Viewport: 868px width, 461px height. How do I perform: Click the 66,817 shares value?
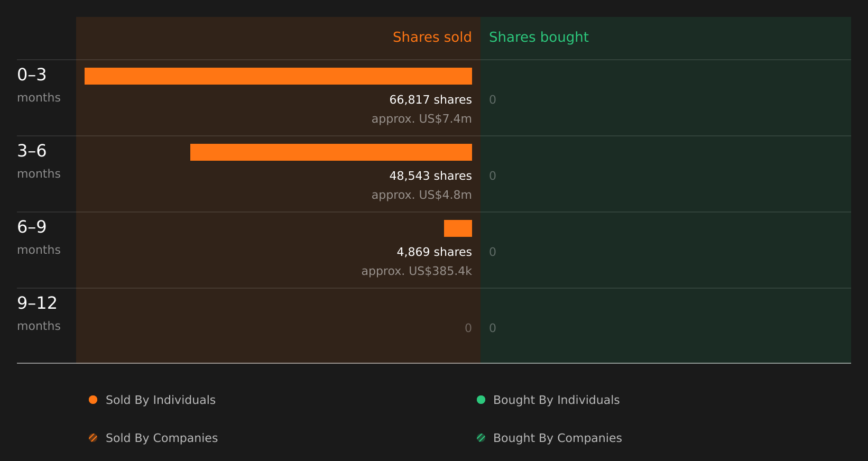click(x=431, y=99)
